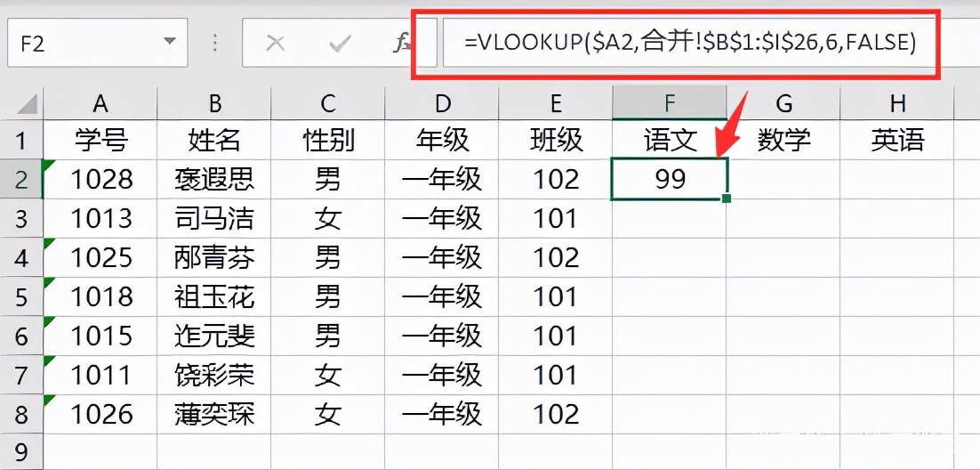980x470 pixels.
Task: Select column B header
Action: 214,103
